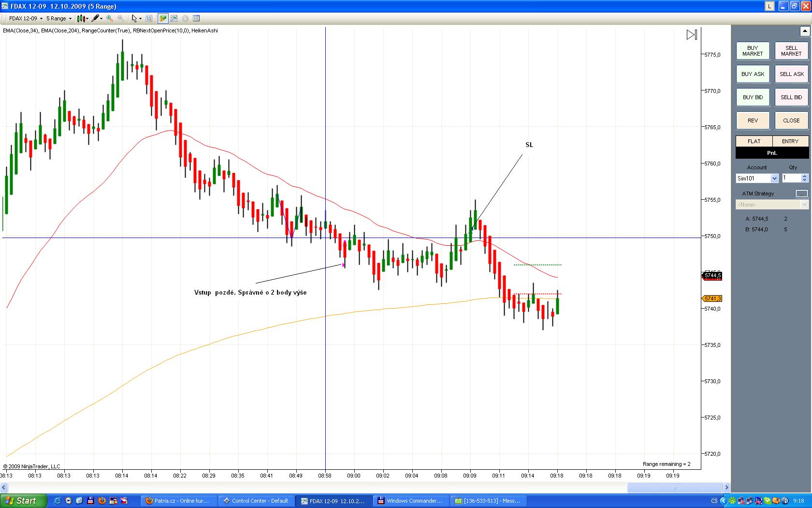Switch to FDAX 12-09 taskbar window
Image resolution: width=812 pixels, height=508 pixels.
334,501
